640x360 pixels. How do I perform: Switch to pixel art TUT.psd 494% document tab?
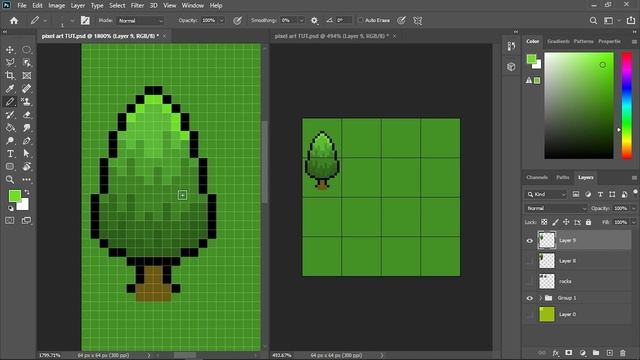(331, 36)
